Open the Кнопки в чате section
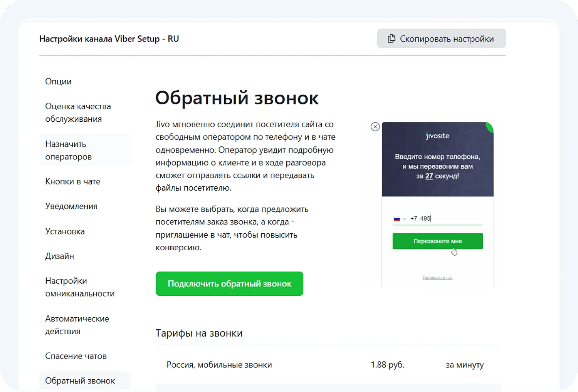Image resolution: width=578 pixels, height=392 pixels. click(x=72, y=181)
